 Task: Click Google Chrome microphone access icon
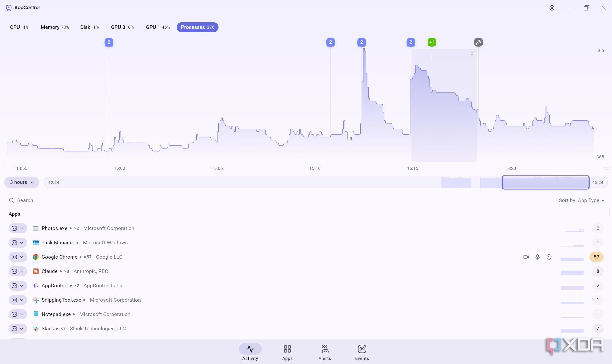point(538,257)
